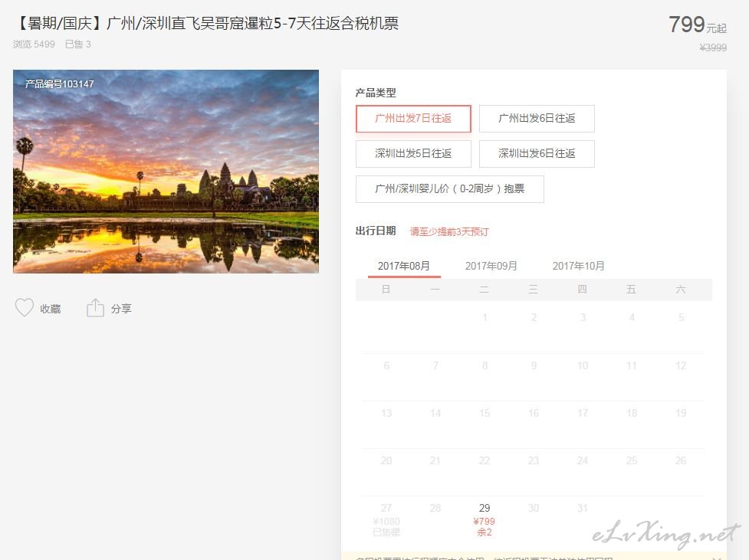Select 广州出发6日往返 product type

537,119
